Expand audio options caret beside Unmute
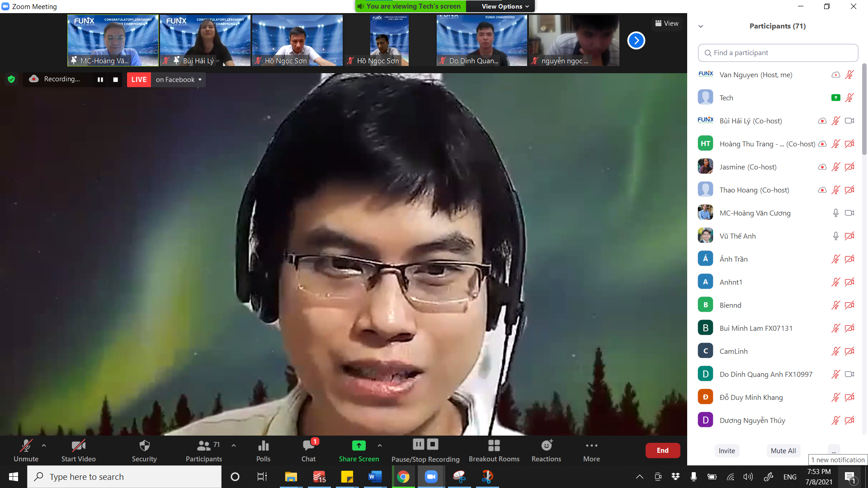 pos(44,446)
